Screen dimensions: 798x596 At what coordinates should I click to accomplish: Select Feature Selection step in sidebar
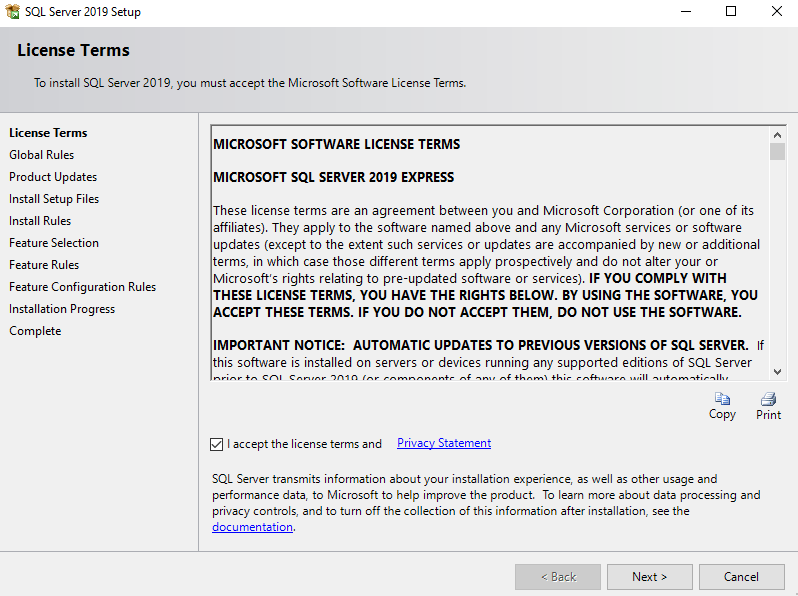tap(54, 243)
